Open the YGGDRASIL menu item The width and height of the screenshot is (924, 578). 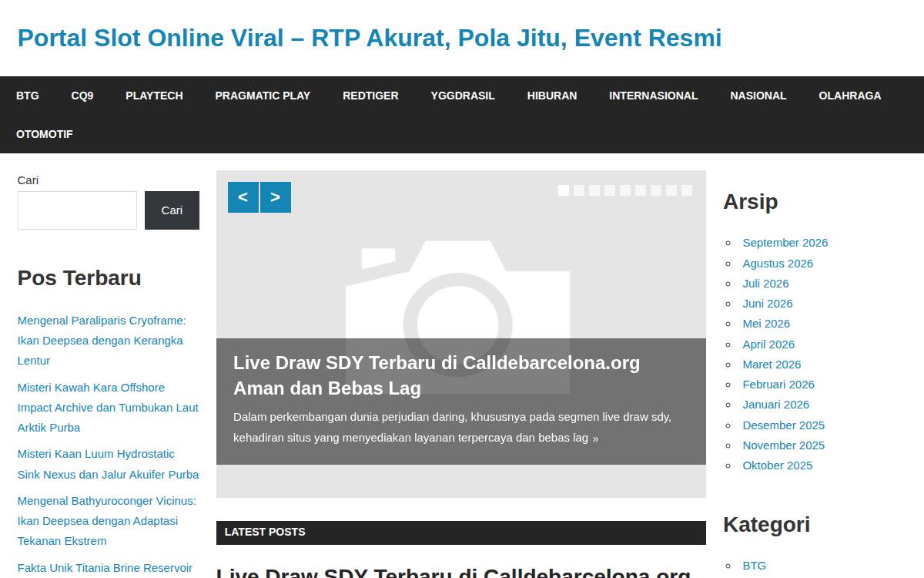coord(463,96)
